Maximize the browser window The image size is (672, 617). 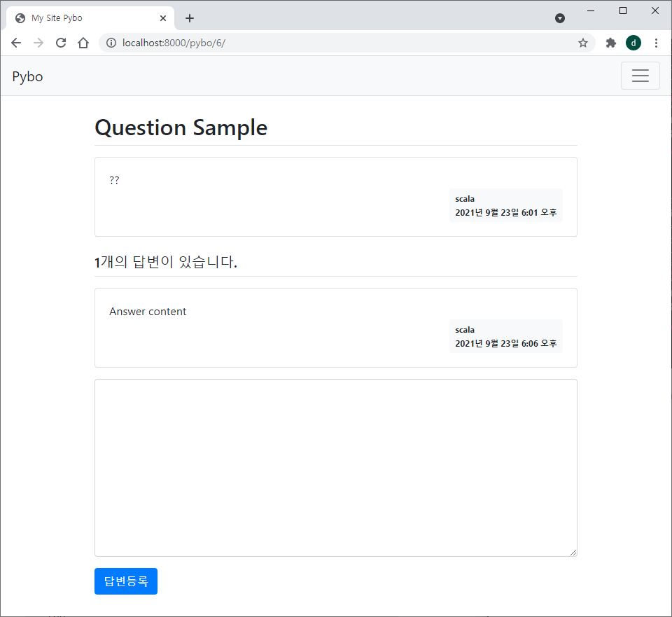point(623,11)
